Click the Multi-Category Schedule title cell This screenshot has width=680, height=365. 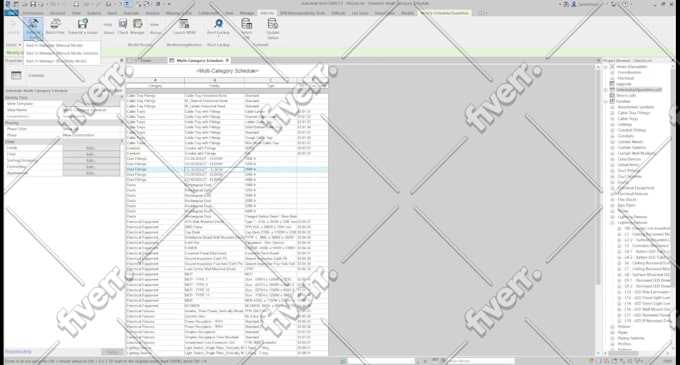[227, 71]
